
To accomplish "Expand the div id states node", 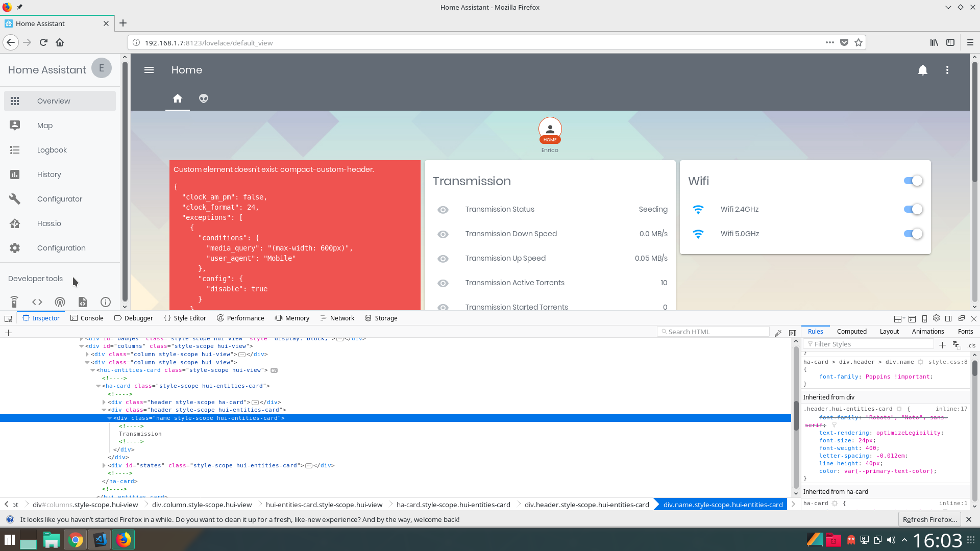I will (x=104, y=465).
